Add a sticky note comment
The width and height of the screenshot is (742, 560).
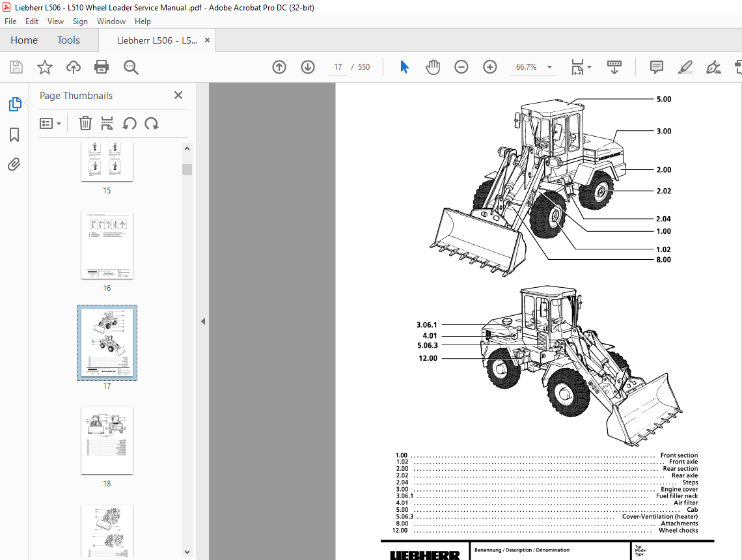pyautogui.click(x=656, y=67)
